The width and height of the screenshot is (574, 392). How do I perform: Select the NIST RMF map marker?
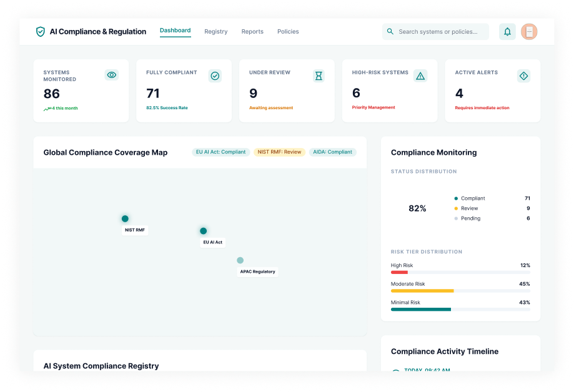coord(125,218)
